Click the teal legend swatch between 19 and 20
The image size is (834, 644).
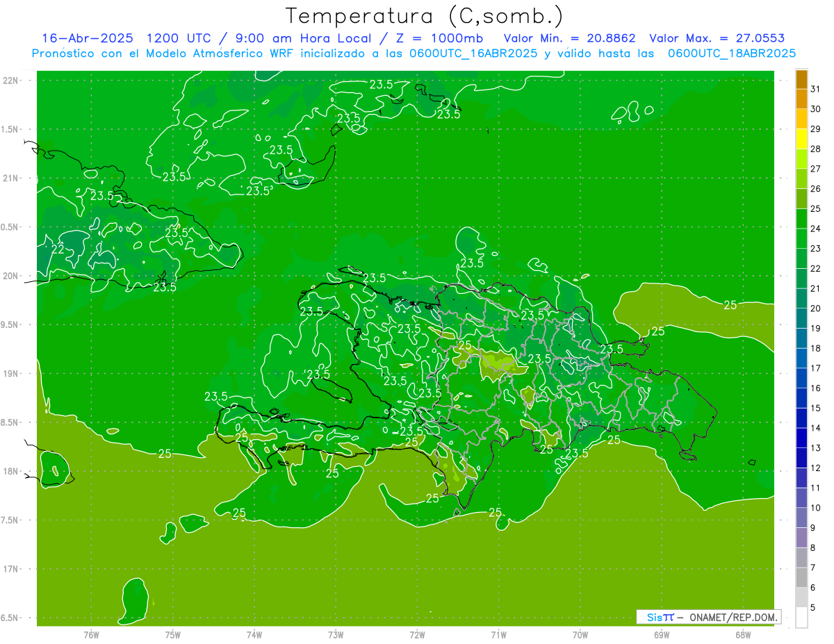click(801, 318)
